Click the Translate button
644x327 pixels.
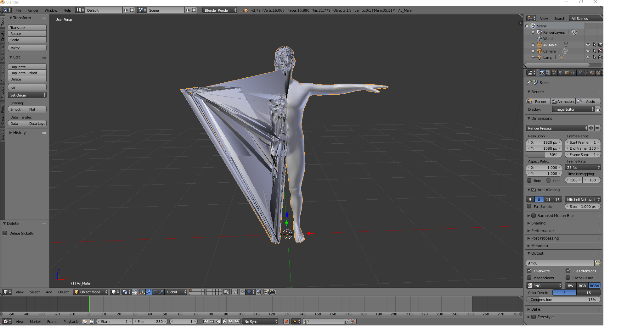tap(27, 27)
